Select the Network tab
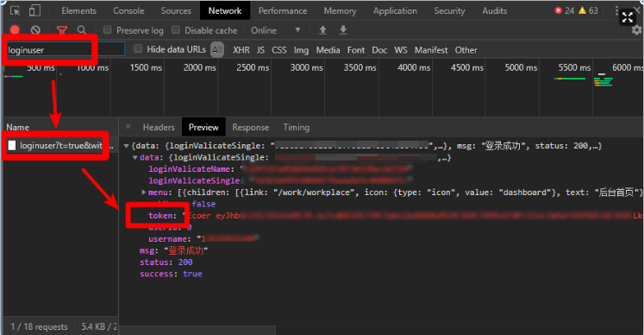Image resolution: width=644 pixels, height=335 pixels. [225, 10]
